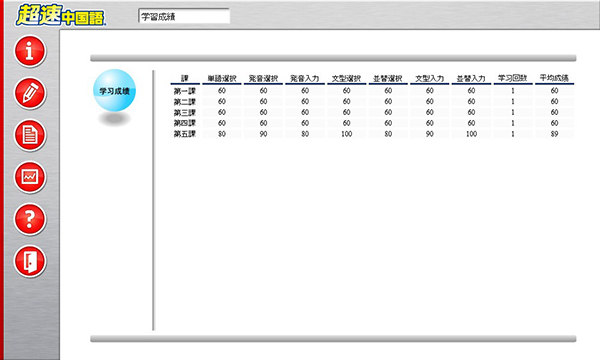This screenshot has height=360, width=600.
Task: Click 第一課 学习回数 value 1
Action: coord(513,91)
